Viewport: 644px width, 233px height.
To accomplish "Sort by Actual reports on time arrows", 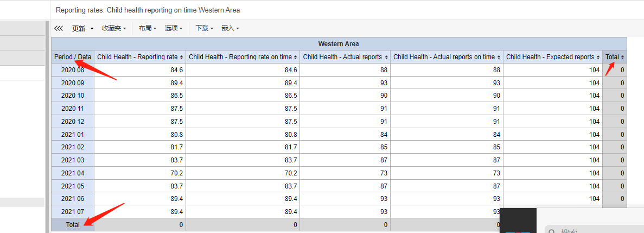I will pos(499,57).
